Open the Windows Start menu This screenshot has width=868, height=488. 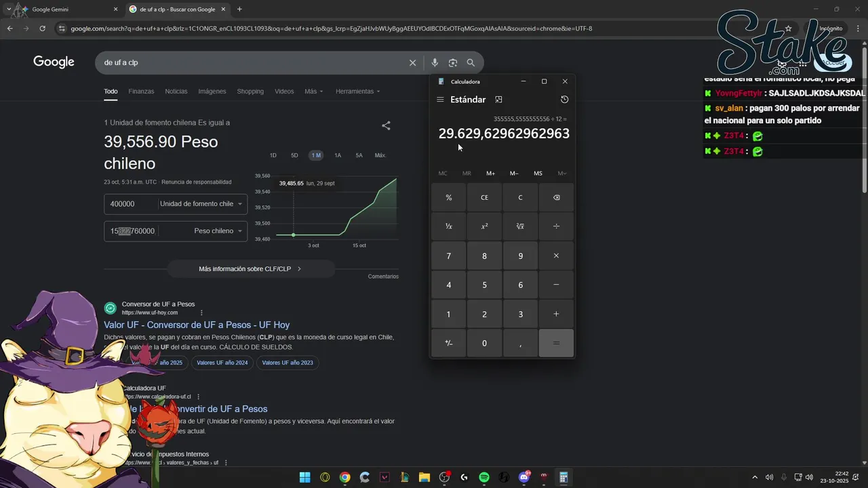(x=304, y=477)
